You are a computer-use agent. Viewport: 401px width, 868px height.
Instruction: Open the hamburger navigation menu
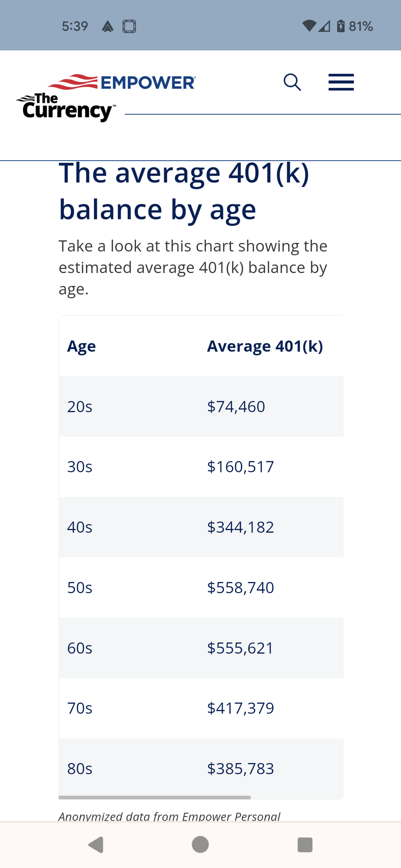pos(341,82)
